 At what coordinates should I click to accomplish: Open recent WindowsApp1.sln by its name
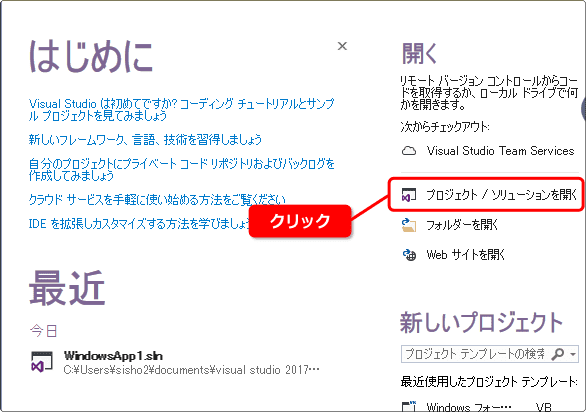pyautogui.click(x=113, y=356)
